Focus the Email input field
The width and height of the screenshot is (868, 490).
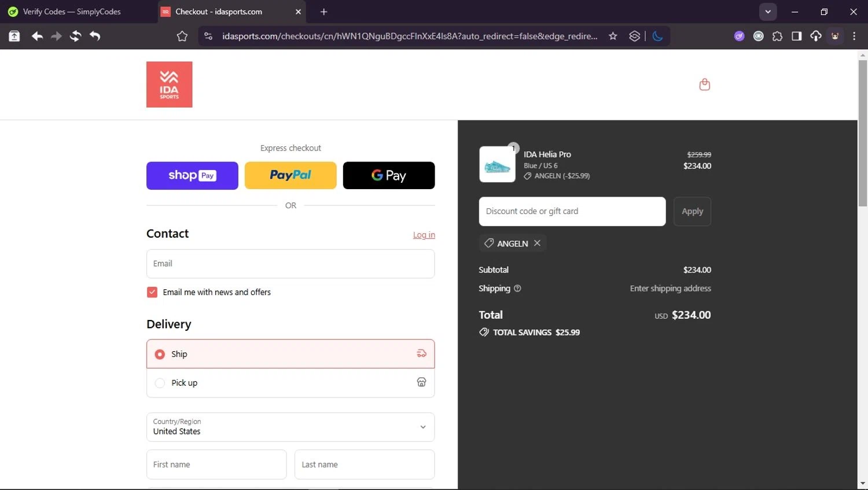[x=290, y=264]
